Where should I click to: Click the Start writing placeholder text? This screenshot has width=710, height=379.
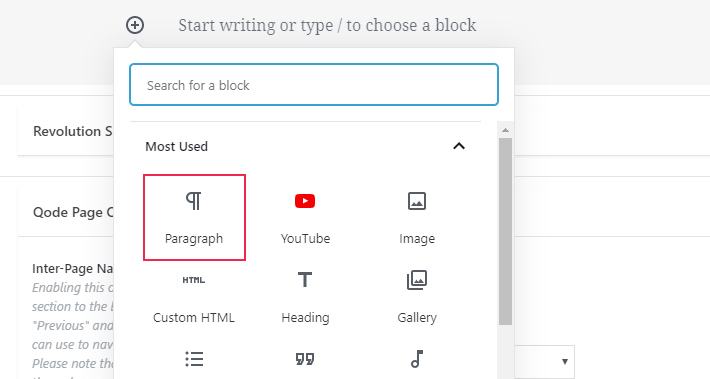click(327, 25)
